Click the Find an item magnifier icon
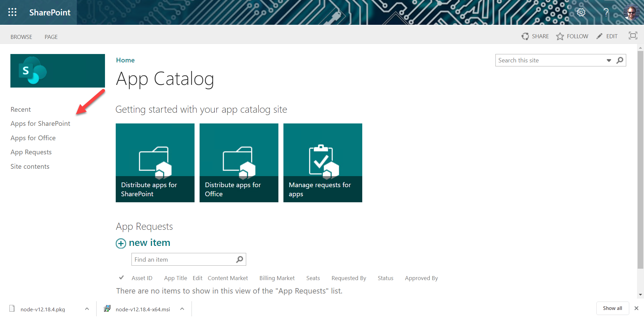 (x=239, y=259)
